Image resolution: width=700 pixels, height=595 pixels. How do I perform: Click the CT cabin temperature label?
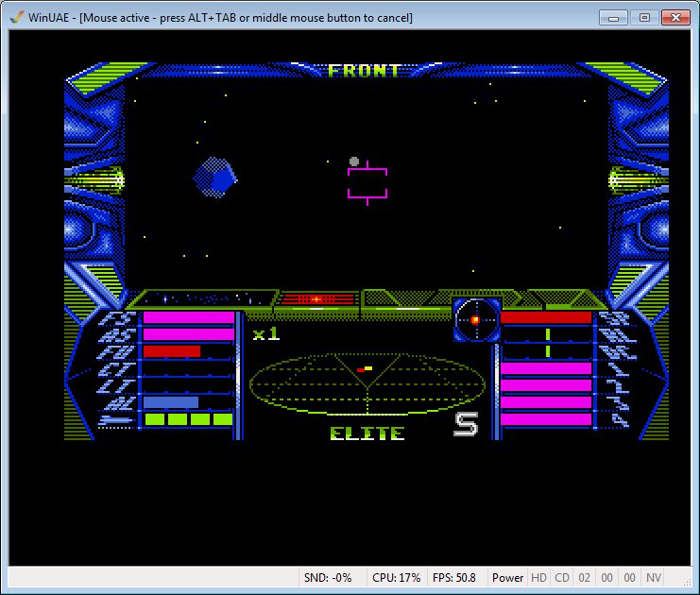116,369
